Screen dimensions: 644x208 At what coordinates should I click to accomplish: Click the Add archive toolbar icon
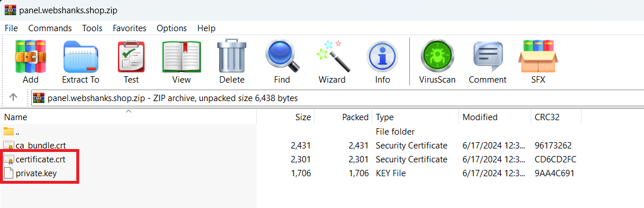[x=31, y=56]
